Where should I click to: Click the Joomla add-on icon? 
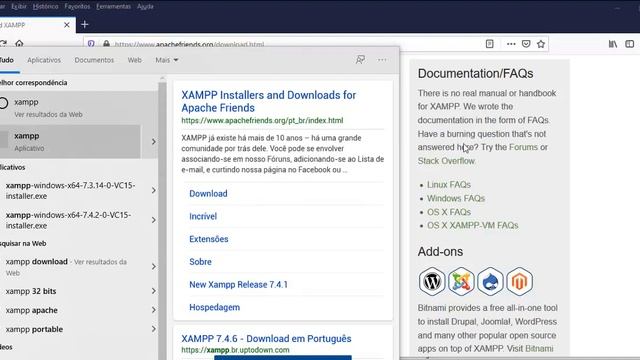tap(461, 281)
